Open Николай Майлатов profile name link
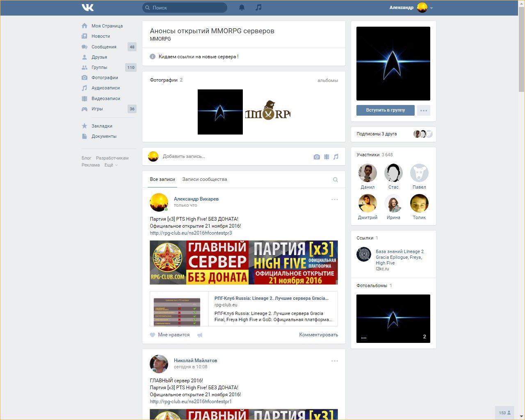Image resolution: width=525 pixels, height=420 pixels. (195, 361)
